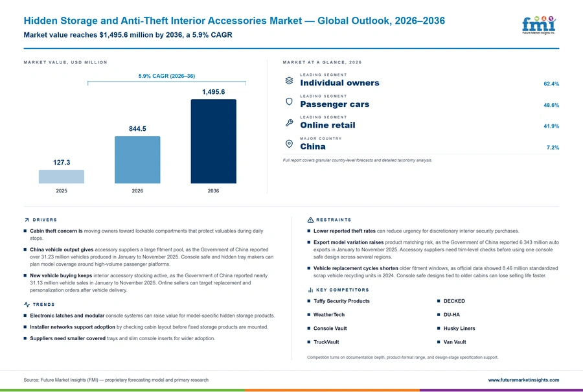Screen dimensions: 583x392
Task: Click the 'RESTRAINTS' section heading
Action: click(x=334, y=220)
